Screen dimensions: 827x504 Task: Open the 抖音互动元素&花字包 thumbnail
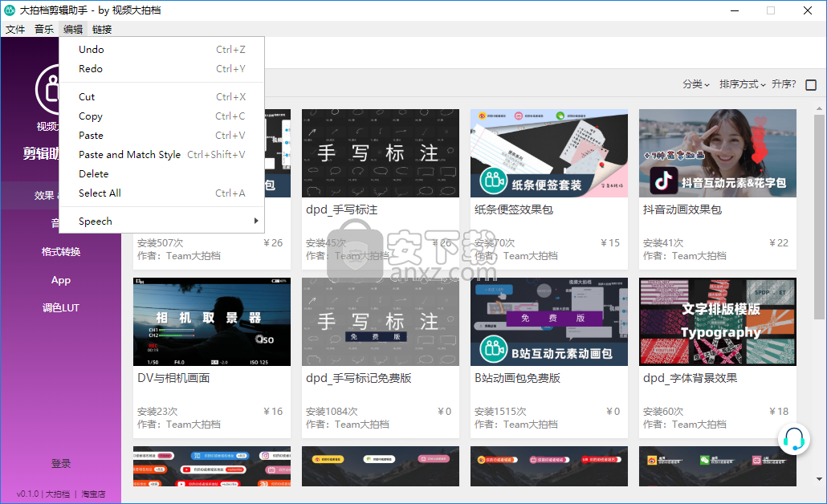[x=718, y=153]
